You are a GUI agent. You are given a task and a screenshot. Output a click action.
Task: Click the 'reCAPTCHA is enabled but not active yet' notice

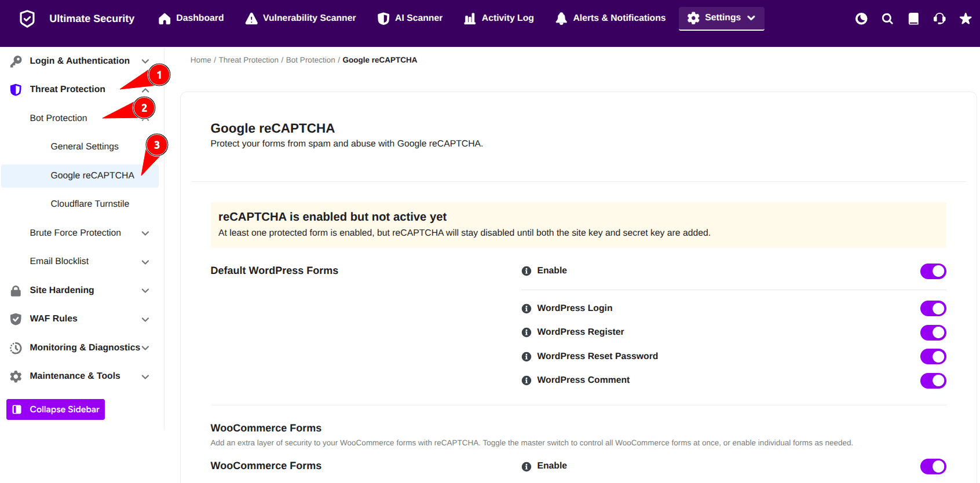pos(578,225)
